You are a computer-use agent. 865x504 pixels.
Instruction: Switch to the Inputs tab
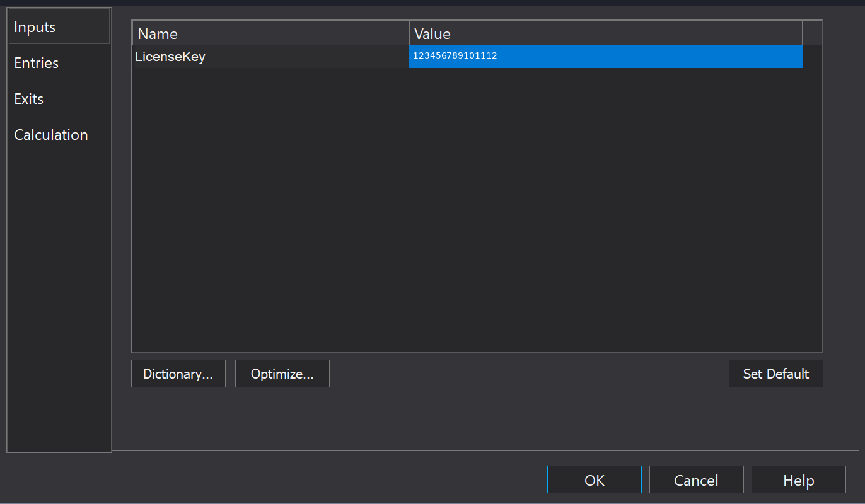click(x=59, y=27)
